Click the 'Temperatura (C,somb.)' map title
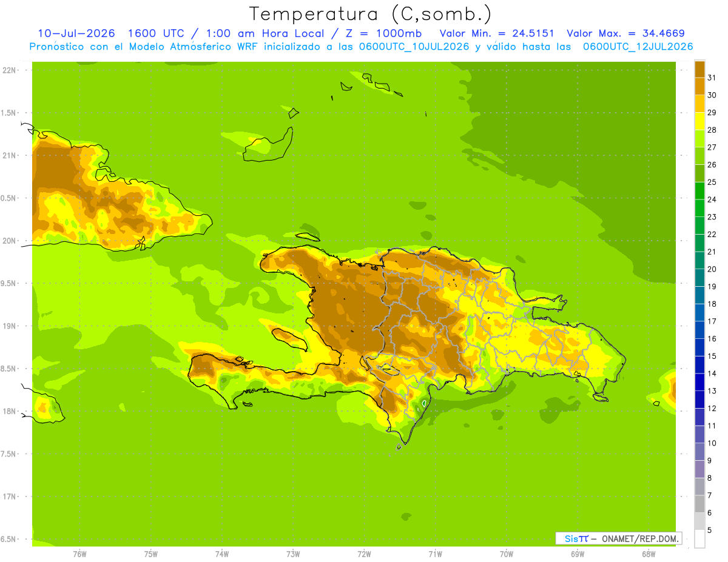This screenshot has width=728, height=562. 370,15
